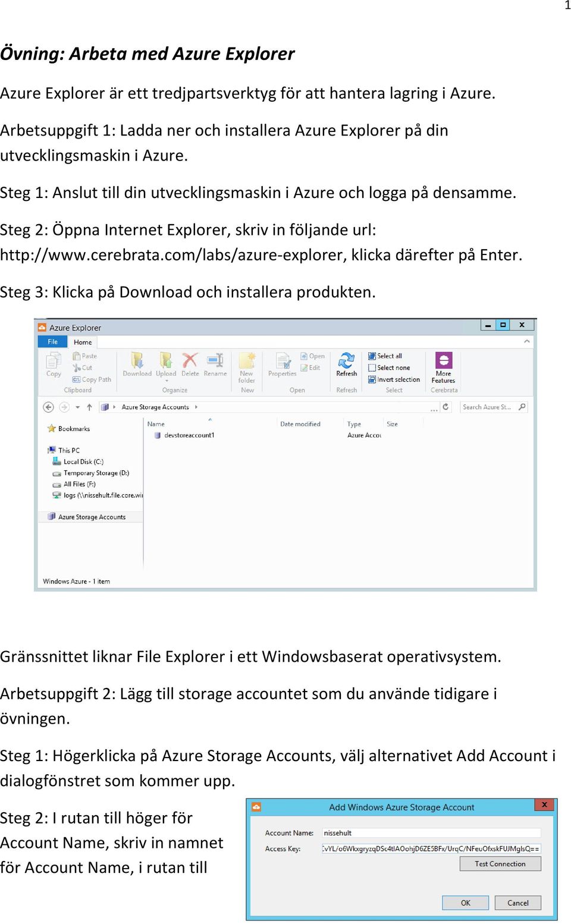Select Local Disk (C:) in tree
Screen dimensions: 571x924
point(78,461)
